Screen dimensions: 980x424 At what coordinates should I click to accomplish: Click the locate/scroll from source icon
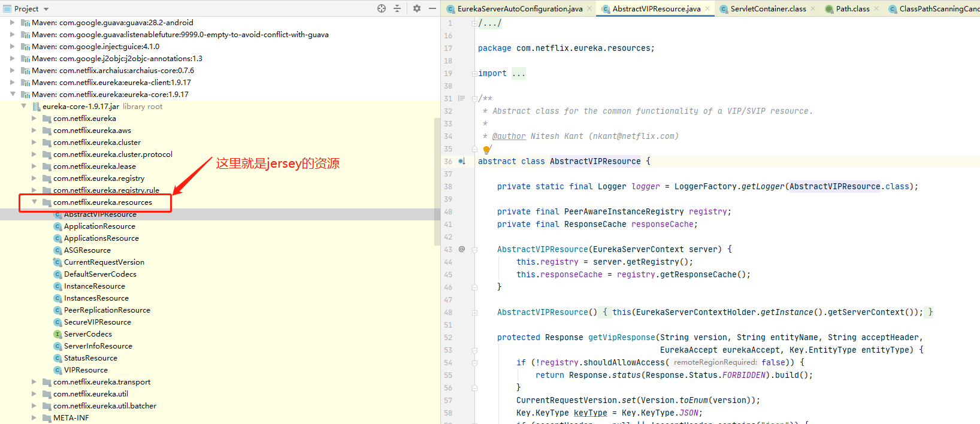(382, 8)
